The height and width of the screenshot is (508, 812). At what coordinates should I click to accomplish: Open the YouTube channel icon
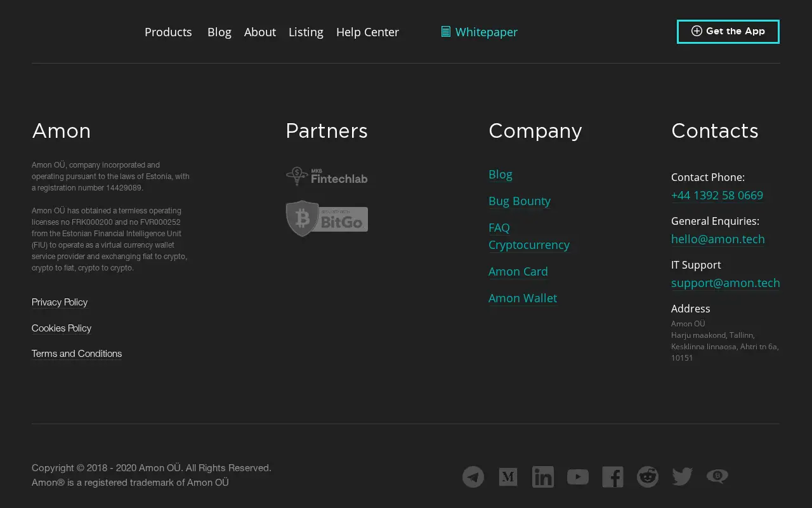point(578,477)
